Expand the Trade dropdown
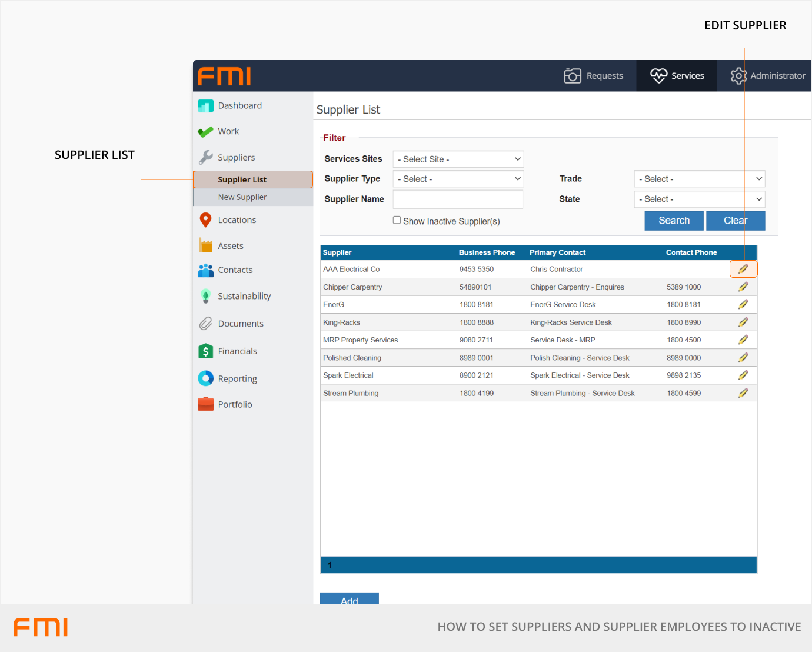Image resolution: width=812 pixels, height=652 pixels. click(699, 179)
